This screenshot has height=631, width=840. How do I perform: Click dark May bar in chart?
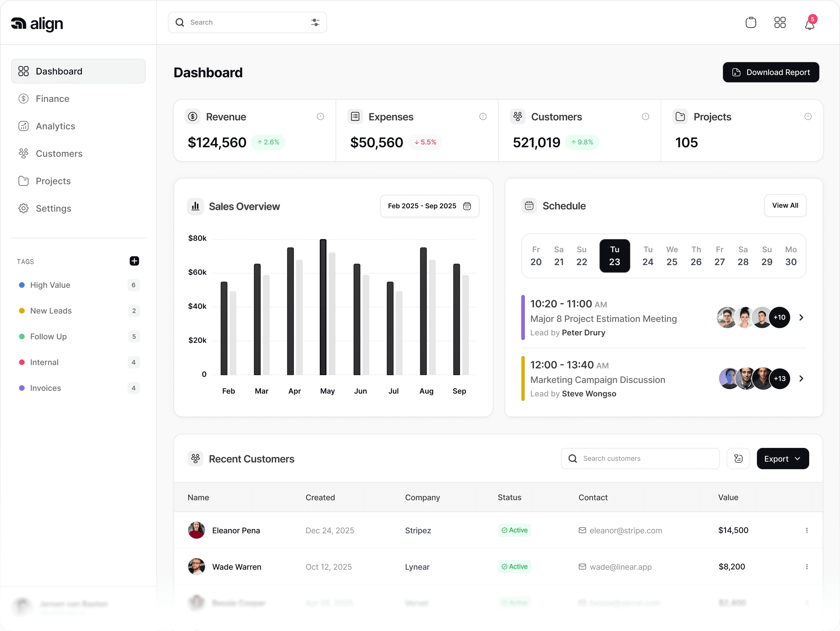tap(323, 307)
